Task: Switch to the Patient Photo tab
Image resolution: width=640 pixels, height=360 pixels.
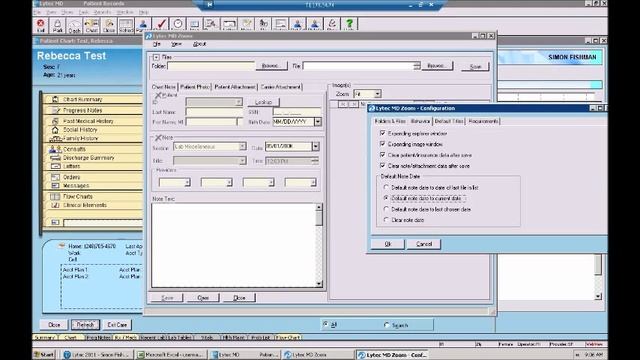Action: click(195, 87)
